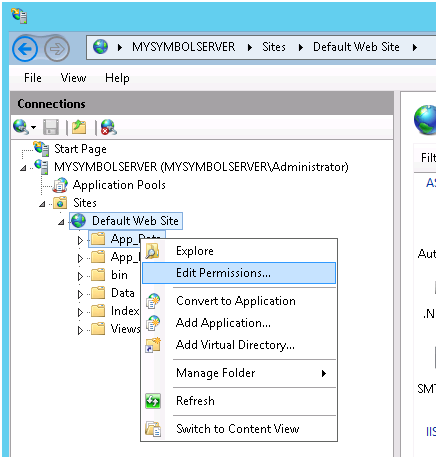The height and width of the screenshot is (459, 436).
Task: Open the Manage Folder submenu
Action: coord(239,373)
